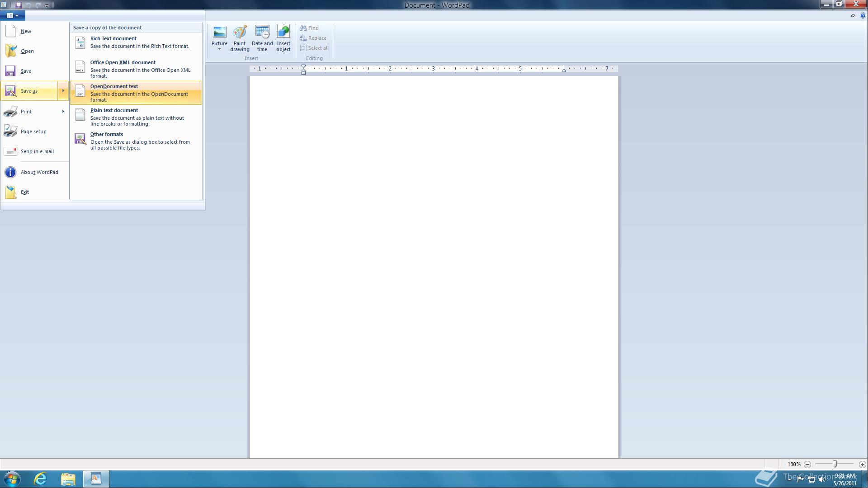Select Office Open XML document format
This screenshot has height=488, width=868.
tap(136, 69)
